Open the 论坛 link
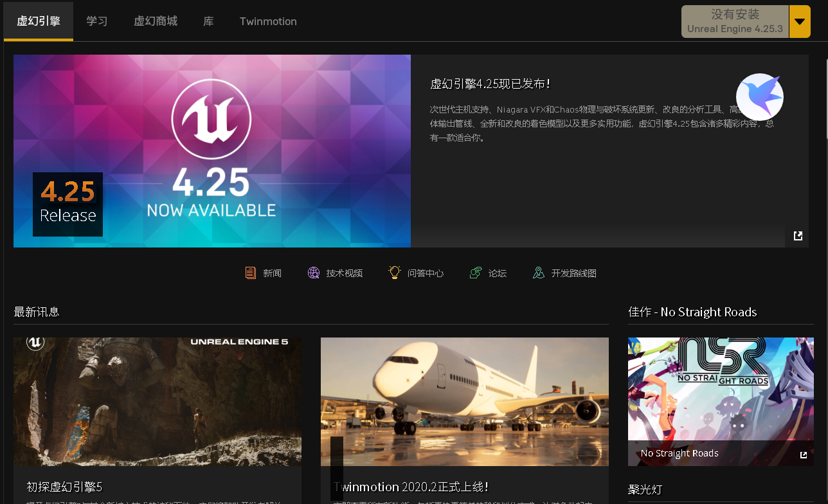Viewport: 828px width, 504px height. (498, 273)
